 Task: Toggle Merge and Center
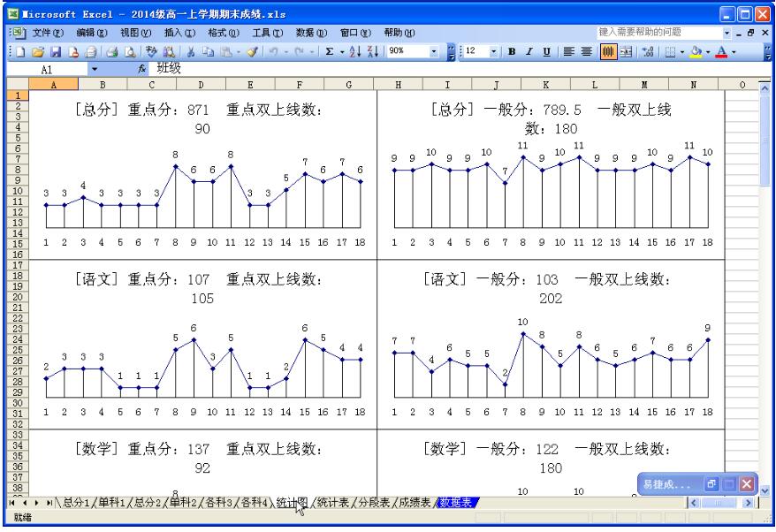626,51
